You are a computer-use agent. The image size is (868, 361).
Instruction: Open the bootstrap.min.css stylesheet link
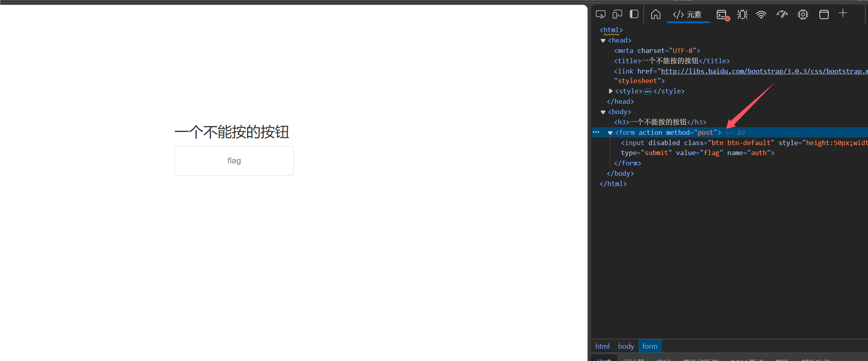coord(764,71)
